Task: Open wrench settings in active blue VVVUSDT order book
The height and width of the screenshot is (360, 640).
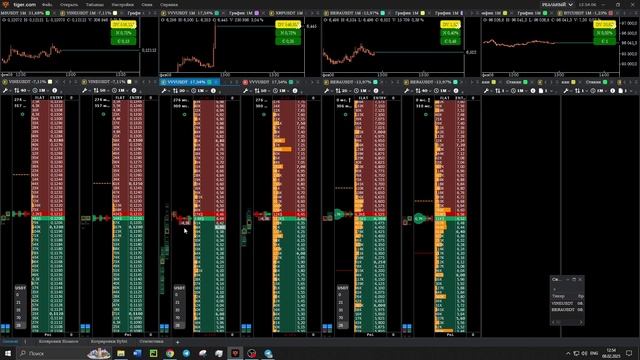Action: pyautogui.click(x=164, y=90)
